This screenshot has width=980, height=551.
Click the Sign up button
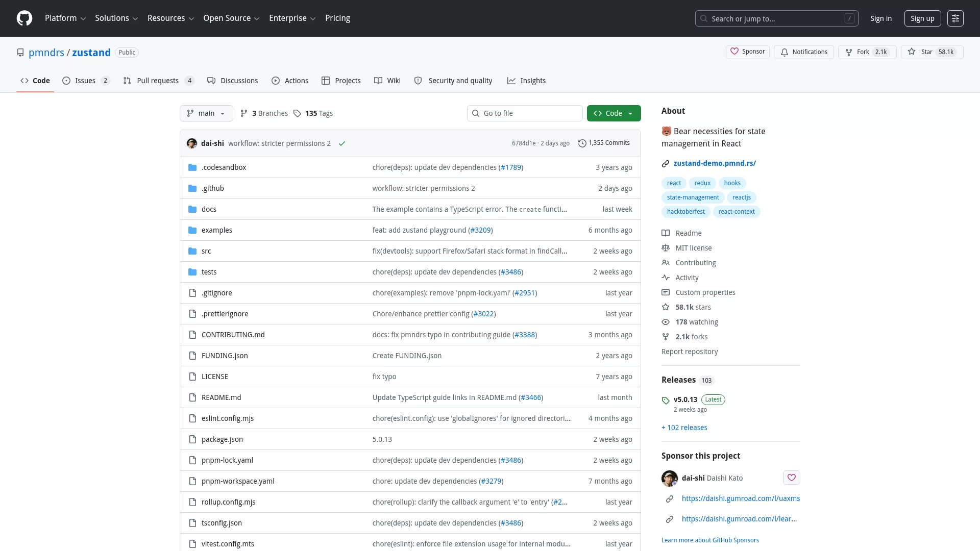click(x=922, y=18)
